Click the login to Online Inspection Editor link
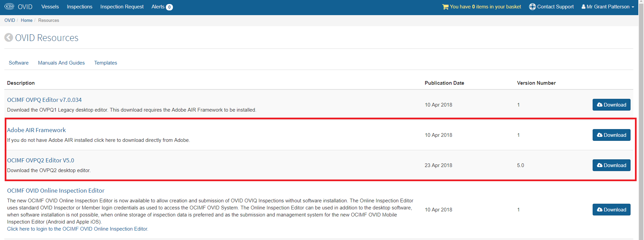The height and width of the screenshot is (240, 644). pos(78,229)
